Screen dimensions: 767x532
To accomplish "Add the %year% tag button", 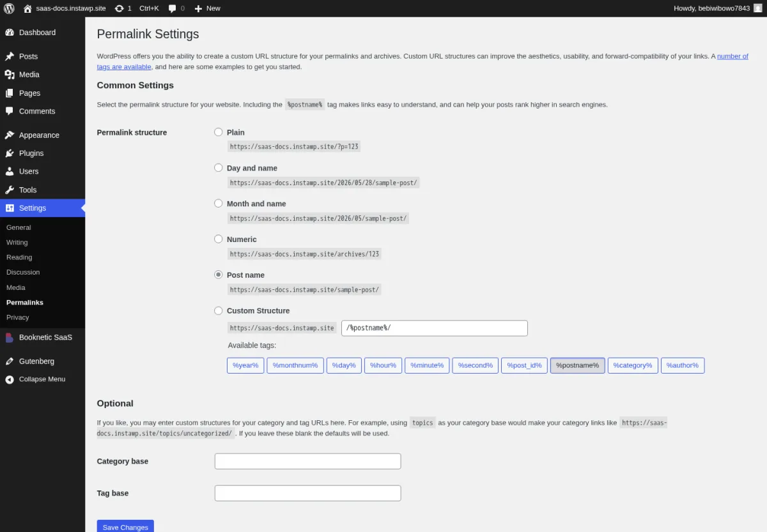I will [245, 365].
